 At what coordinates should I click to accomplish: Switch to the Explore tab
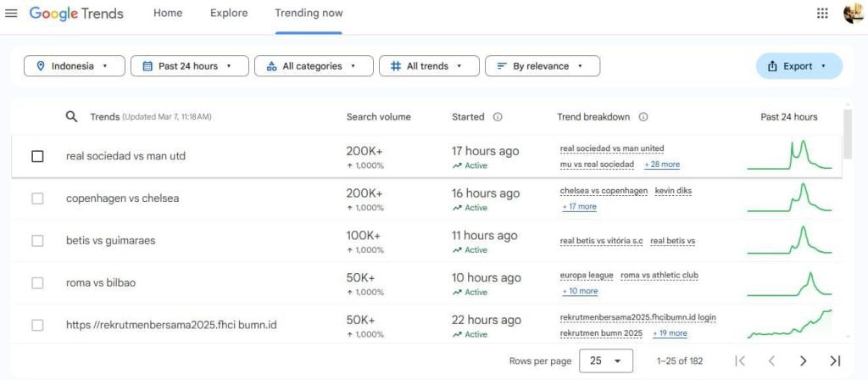tap(229, 13)
